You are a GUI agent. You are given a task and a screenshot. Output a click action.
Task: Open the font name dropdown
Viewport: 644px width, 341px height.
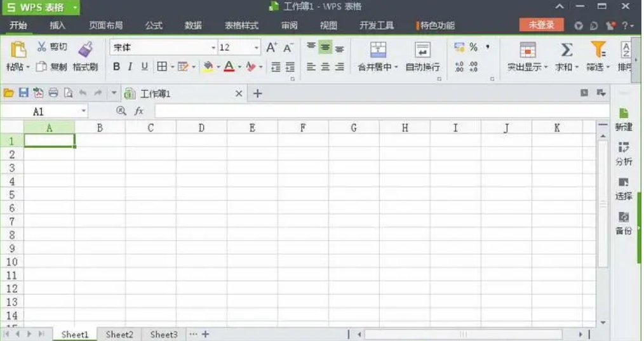coord(213,48)
